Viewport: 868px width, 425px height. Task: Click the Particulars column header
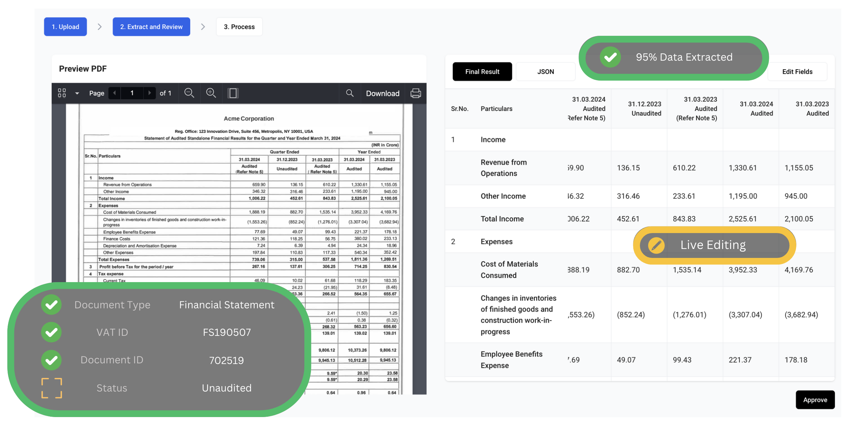tap(496, 108)
